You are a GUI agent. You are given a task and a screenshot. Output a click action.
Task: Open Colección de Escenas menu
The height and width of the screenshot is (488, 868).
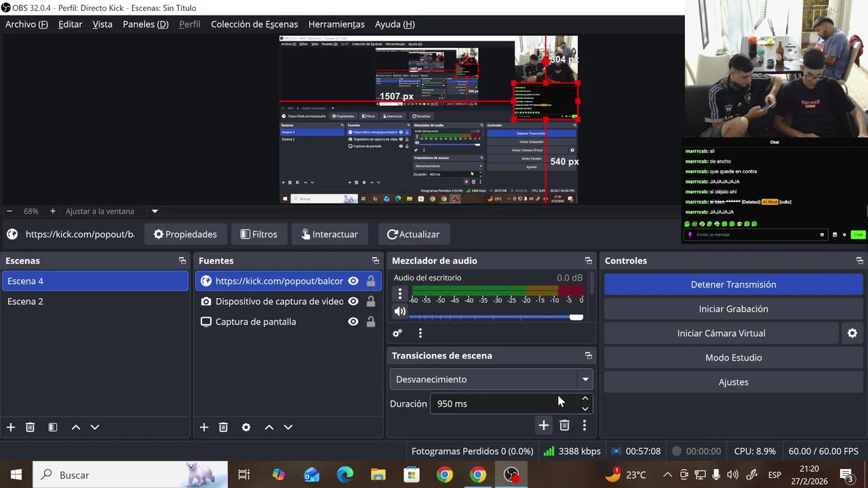click(254, 24)
